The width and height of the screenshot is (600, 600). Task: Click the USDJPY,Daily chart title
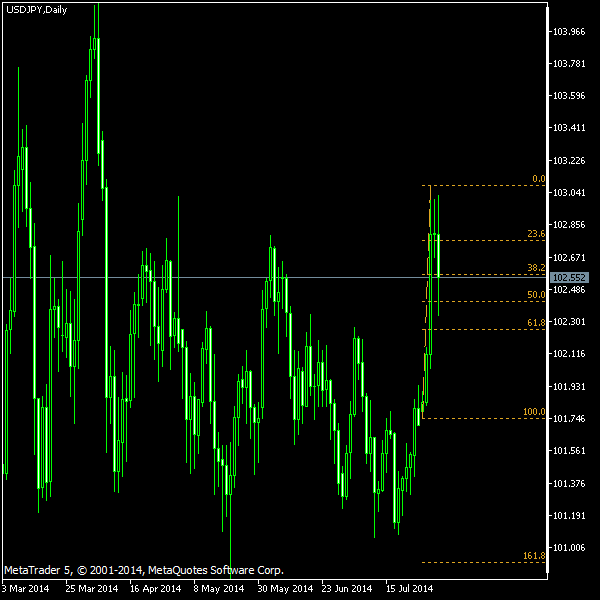[37, 10]
